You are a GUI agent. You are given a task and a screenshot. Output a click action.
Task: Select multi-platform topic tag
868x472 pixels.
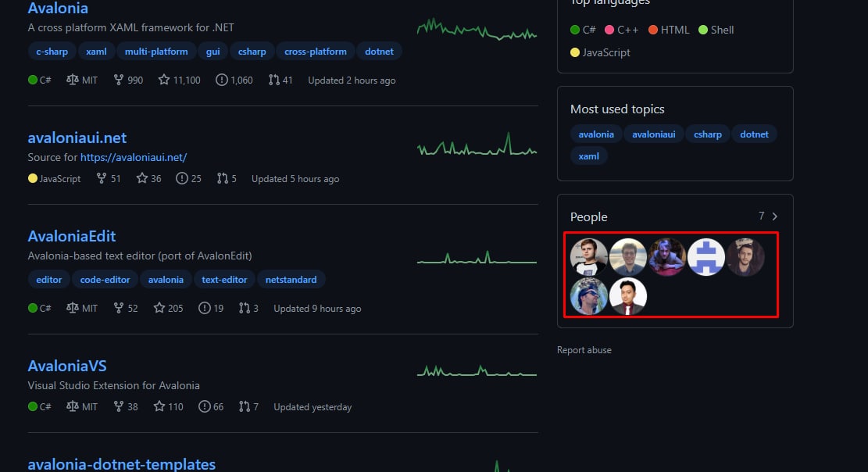[x=156, y=52]
